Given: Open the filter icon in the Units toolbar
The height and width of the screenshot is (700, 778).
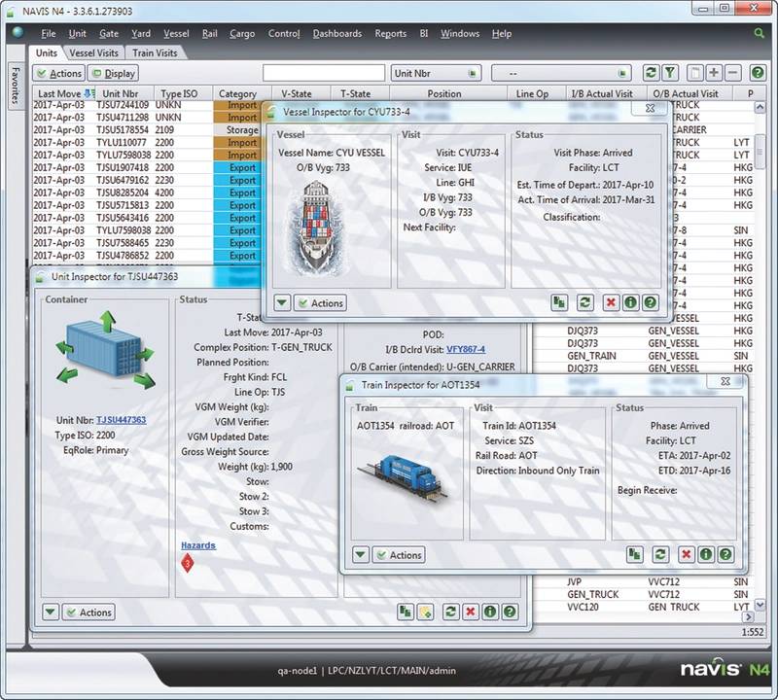Looking at the screenshot, I should tap(668, 72).
